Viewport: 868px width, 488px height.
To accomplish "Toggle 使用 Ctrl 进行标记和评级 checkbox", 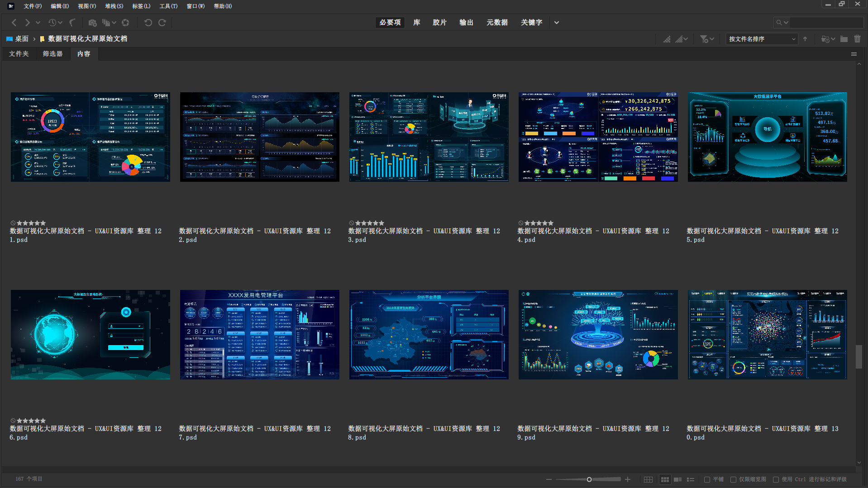I will point(776,479).
